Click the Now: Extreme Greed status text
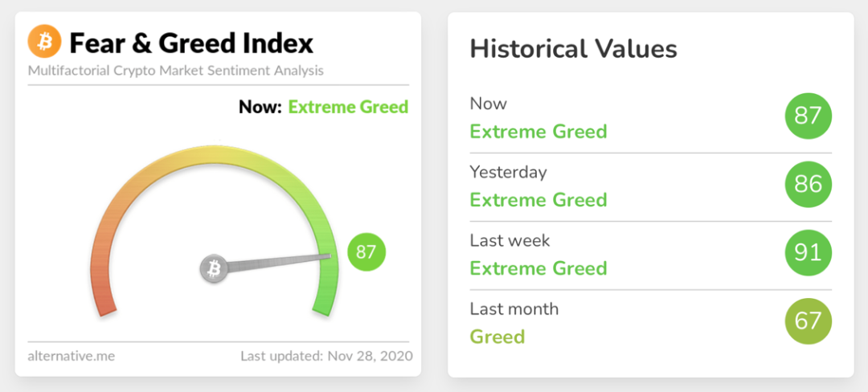The height and width of the screenshot is (392, 868). click(323, 107)
